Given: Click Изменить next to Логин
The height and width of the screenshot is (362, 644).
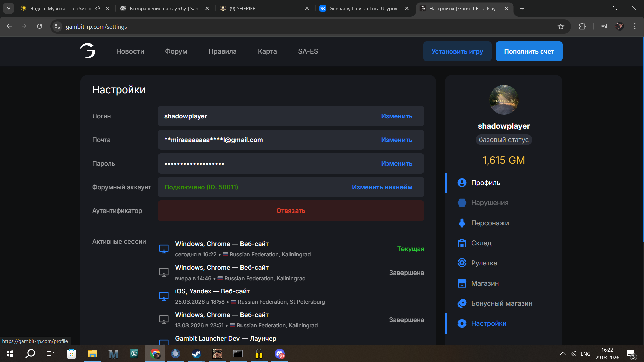Looking at the screenshot, I should tap(396, 116).
